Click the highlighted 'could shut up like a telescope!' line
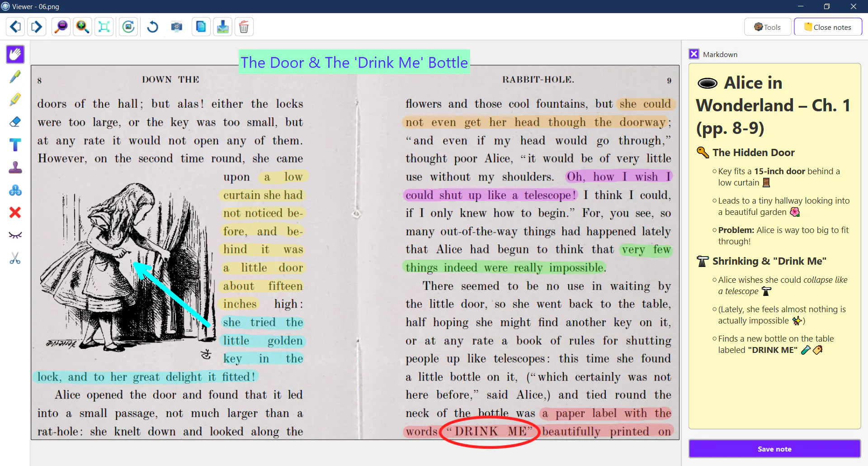868x466 pixels. [x=491, y=195]
